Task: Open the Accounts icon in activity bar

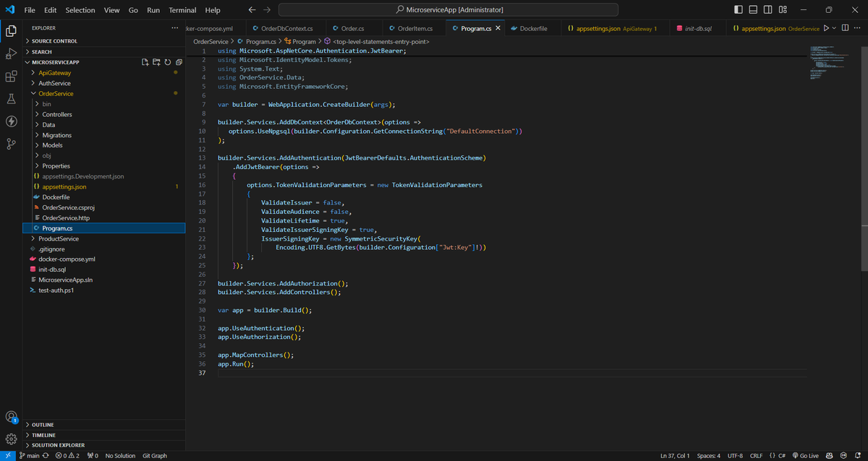Action: (x=11, y=417)
